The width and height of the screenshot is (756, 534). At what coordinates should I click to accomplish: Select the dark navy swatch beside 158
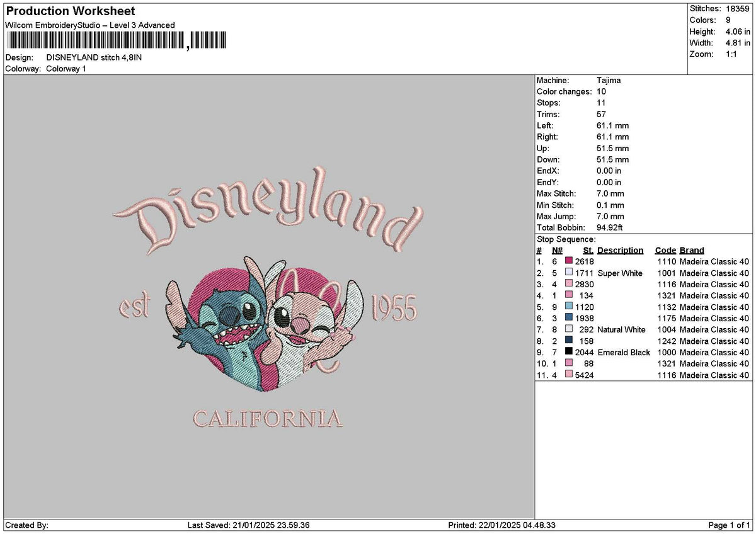569,341
